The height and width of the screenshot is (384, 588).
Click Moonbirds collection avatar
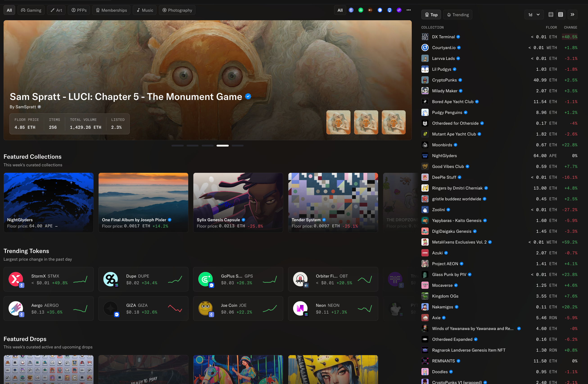pos(425,145)
